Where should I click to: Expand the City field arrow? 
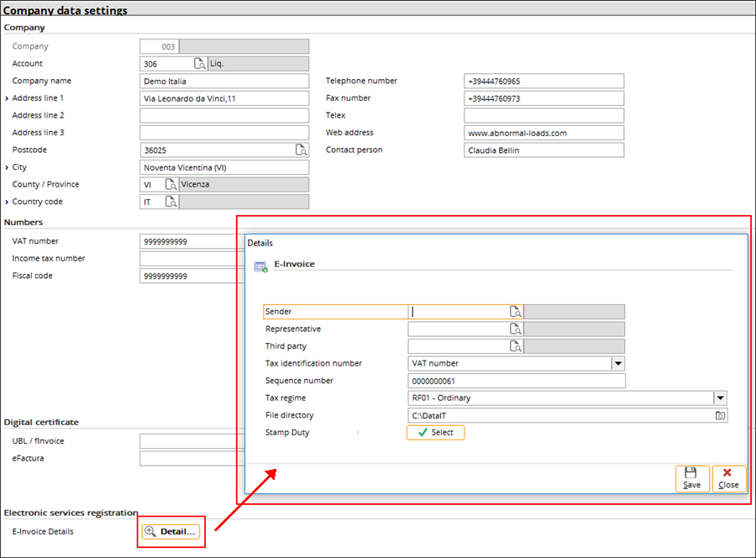click(7, 168)
